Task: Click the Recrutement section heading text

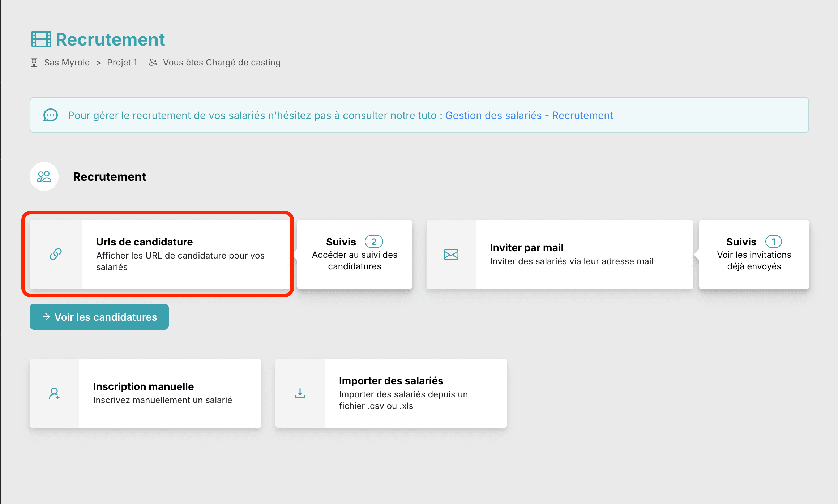Action: coord(110,176)
